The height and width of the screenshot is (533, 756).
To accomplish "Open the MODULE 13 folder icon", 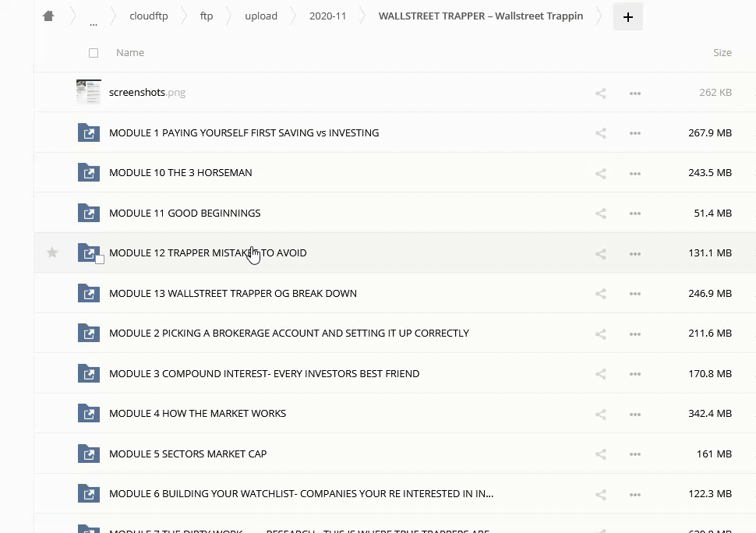I will click(x=89, y=294).
